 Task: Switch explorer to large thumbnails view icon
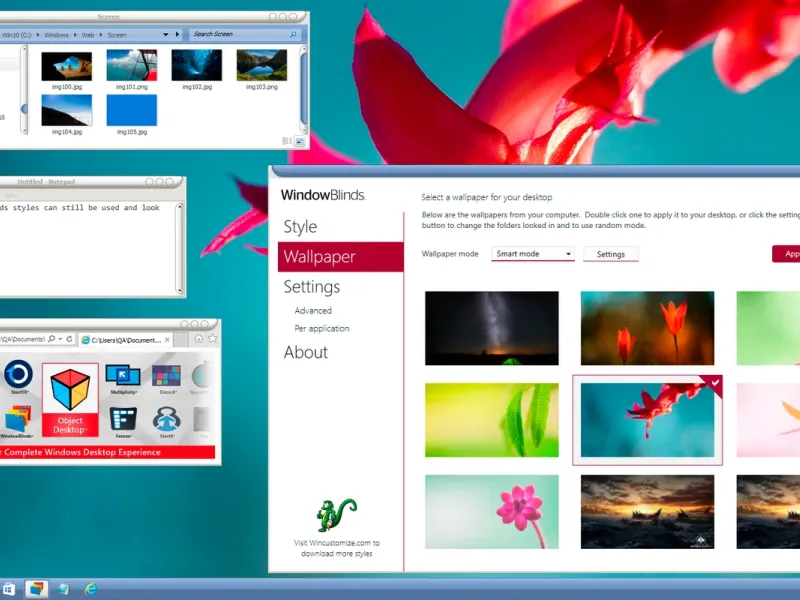[x=299, y=141]
